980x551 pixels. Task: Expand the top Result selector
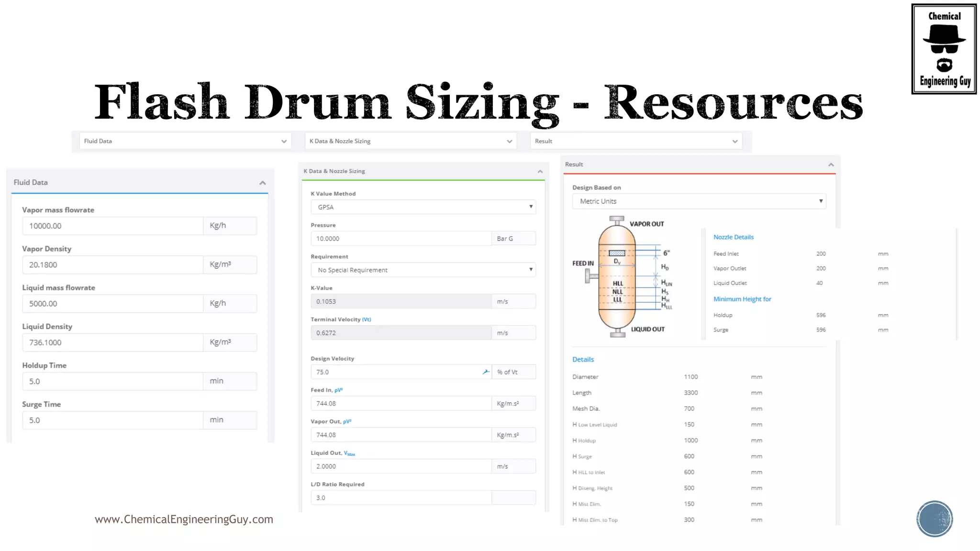coord(636,141)
